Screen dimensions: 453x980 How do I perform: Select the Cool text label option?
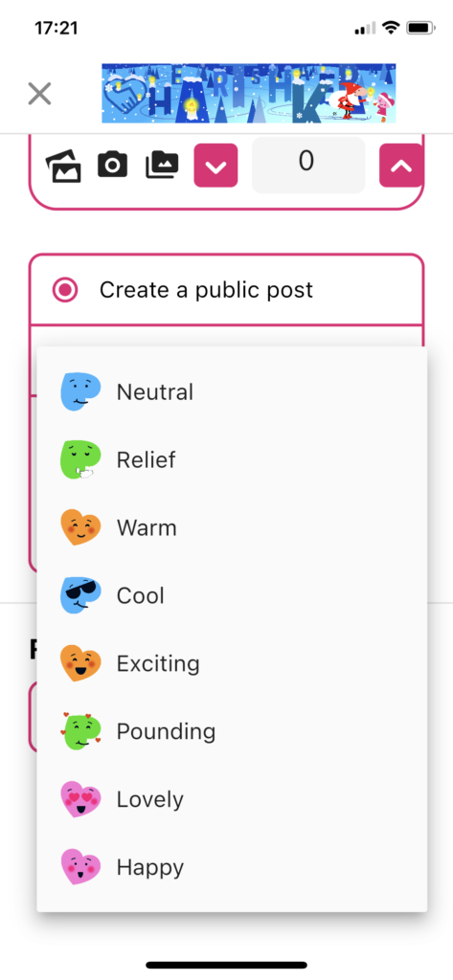[x=140, y=595]
